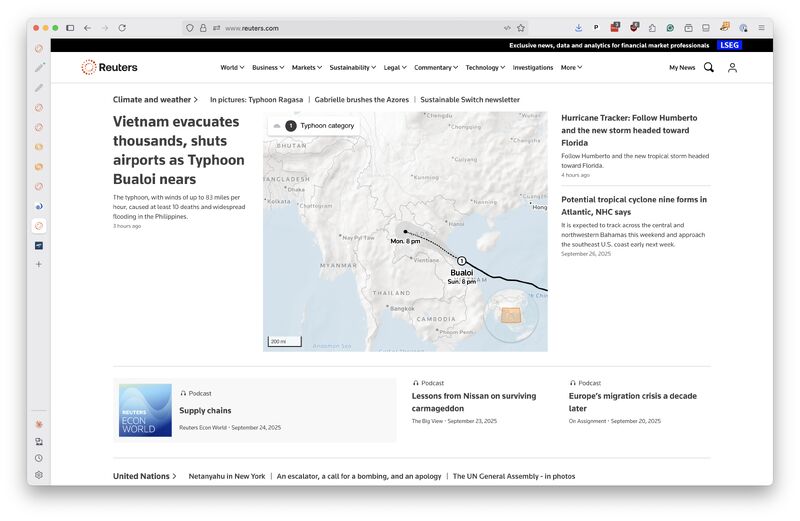Expand the Markets menu
This screenshot has height=521, width=800.
(x=307, y=67)
